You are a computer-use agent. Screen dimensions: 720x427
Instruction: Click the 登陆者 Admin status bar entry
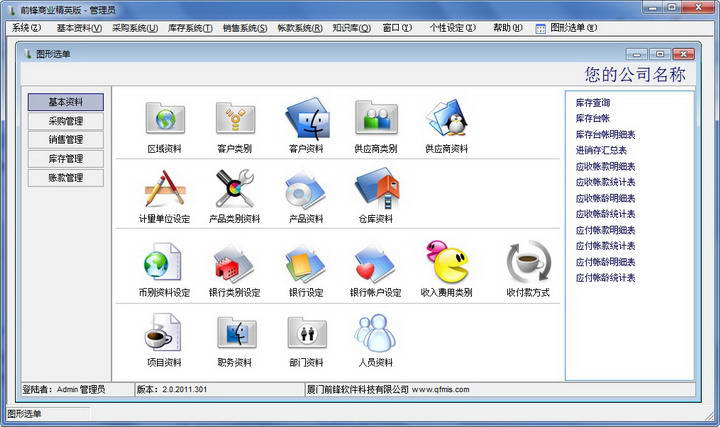click(x=64, y=389)
